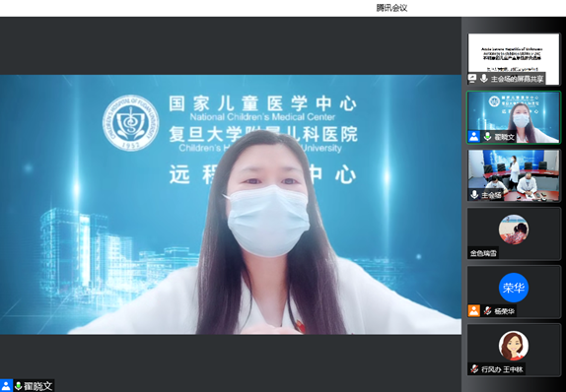Click the blue person icon at bottom-left corner
Viewport: 566px width, 392px height.
pyautogui.click(x=6, y=385)
